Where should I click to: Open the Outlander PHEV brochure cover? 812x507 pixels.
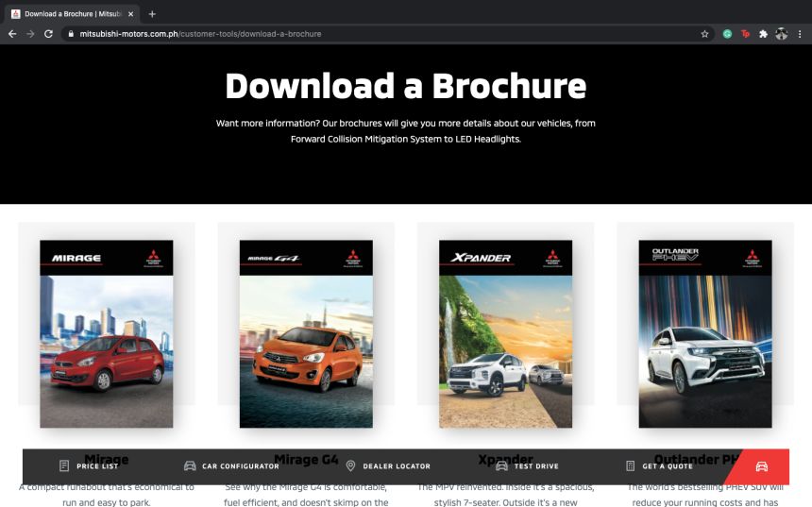click(705, 334)
